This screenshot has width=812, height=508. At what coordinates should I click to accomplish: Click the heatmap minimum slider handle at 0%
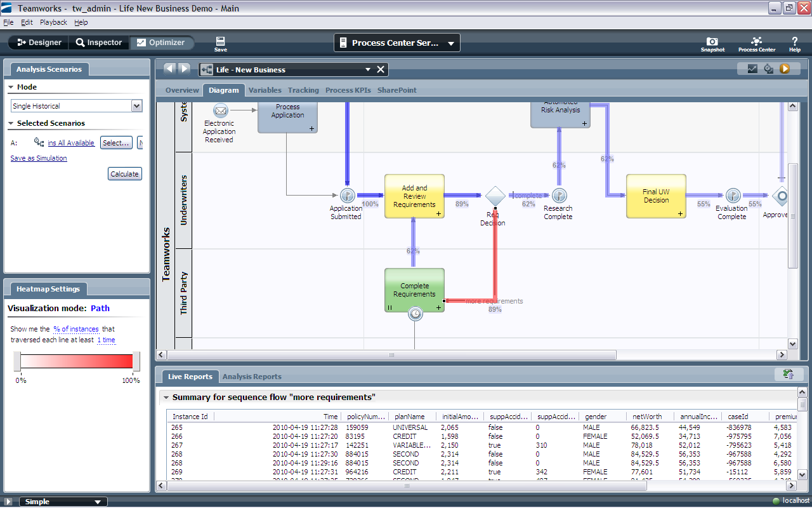point(17,361)
